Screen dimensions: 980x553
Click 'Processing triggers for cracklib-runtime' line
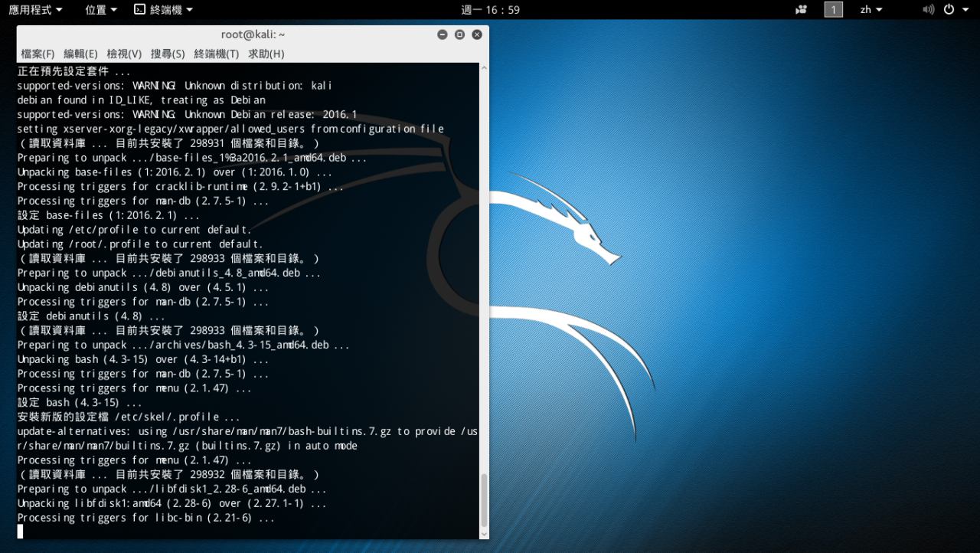pyautogui.click(x=181, y=186)
